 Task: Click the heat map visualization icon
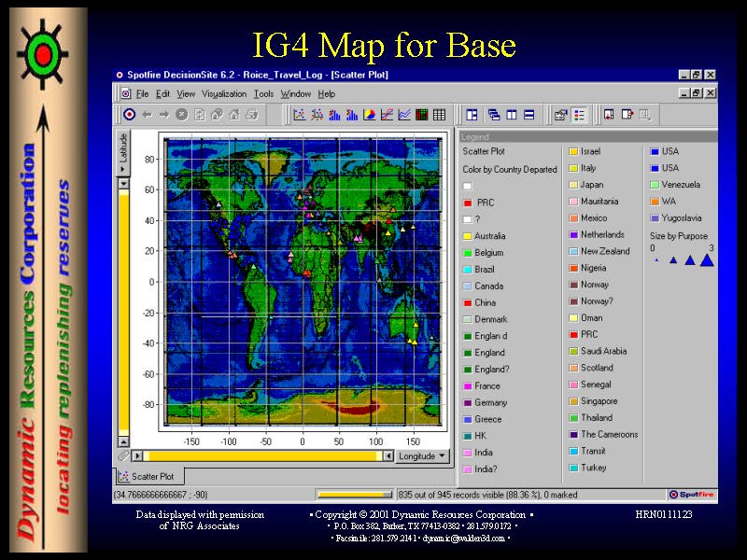click(x=422, y=115)
